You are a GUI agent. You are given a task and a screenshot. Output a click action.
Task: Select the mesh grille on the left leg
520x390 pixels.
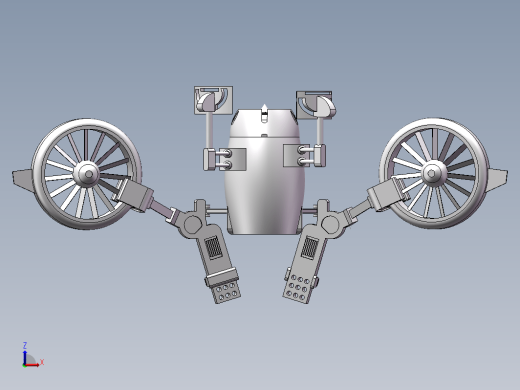point(213,247)
